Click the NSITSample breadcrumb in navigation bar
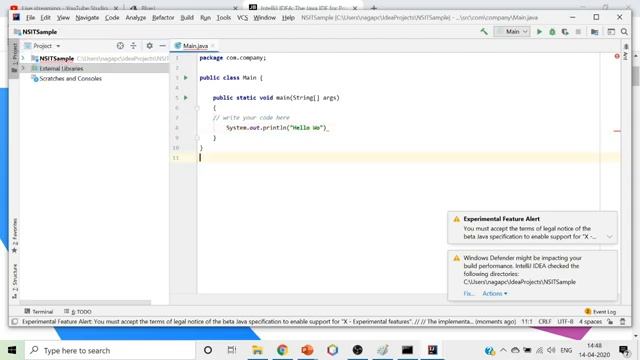The image size is (640, 360). [36, 31]
